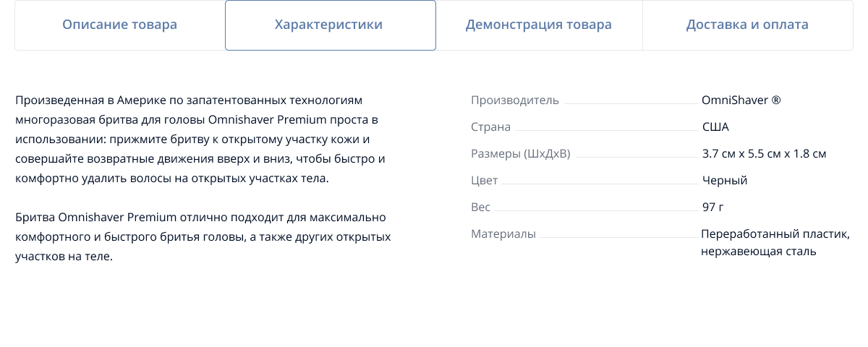
Task: Click the Страна specification label
Action: [490, 127]
